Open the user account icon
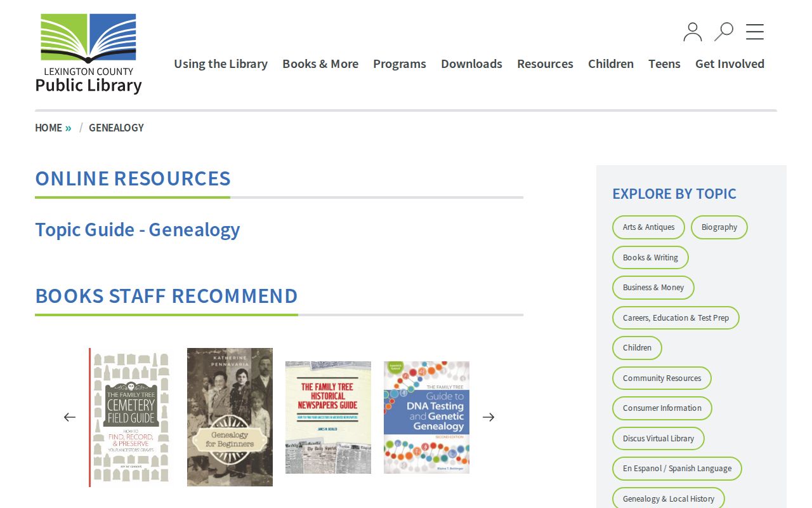This screenshot has width=812, height=508. (x=693, y=32)
